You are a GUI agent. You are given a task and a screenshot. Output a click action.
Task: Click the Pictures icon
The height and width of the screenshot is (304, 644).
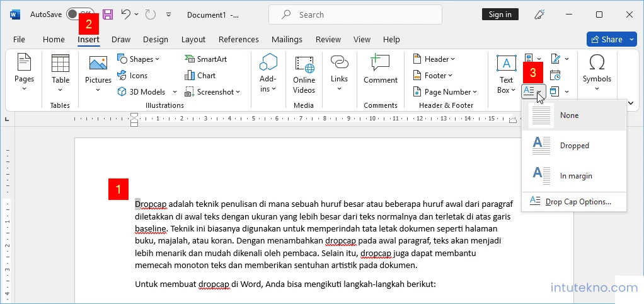pyautogui.click(x=98, y=64)
